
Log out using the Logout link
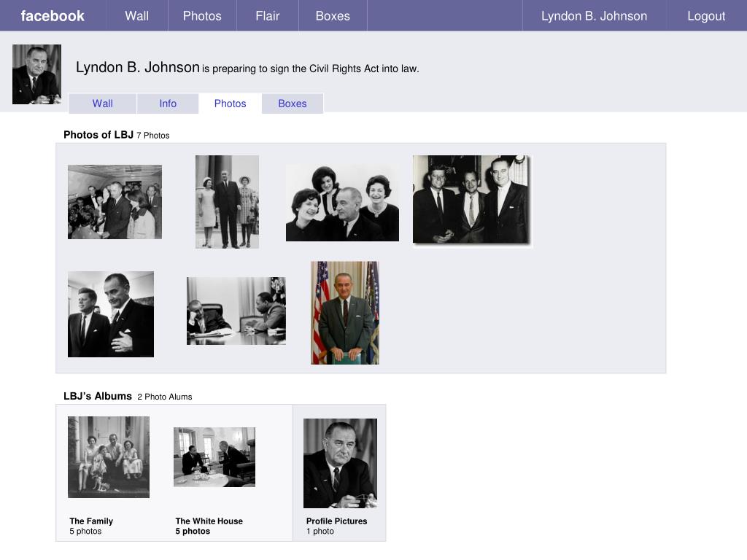tap(706, 16)
